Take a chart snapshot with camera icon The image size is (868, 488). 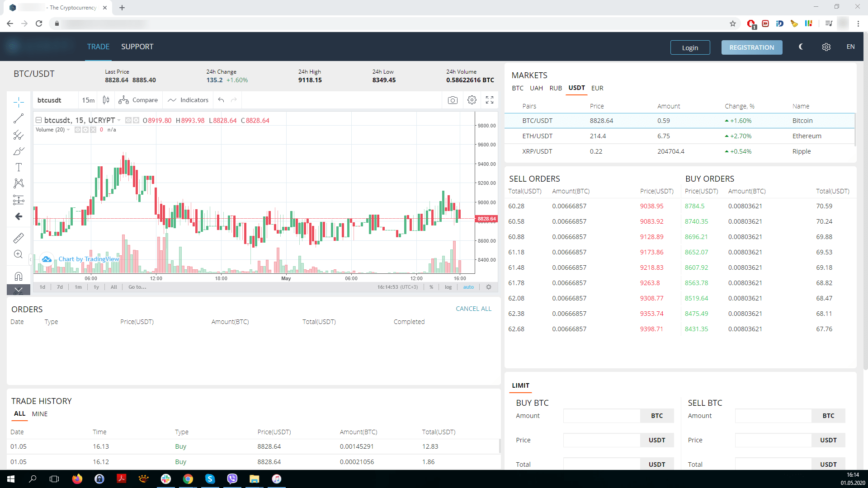(453, 100)
